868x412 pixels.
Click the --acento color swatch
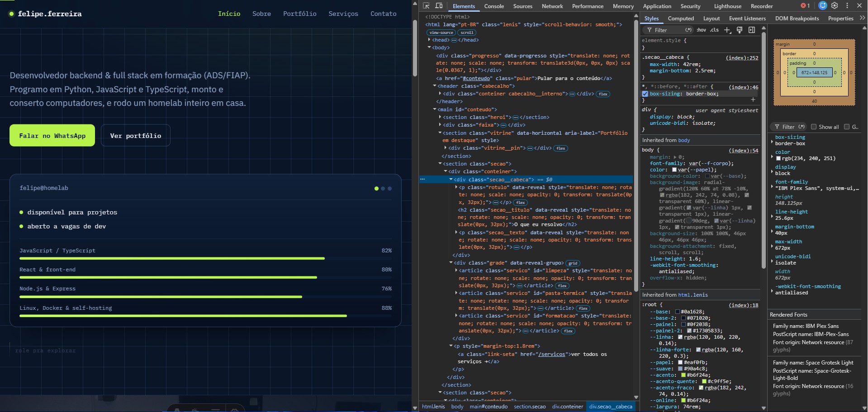684,375
